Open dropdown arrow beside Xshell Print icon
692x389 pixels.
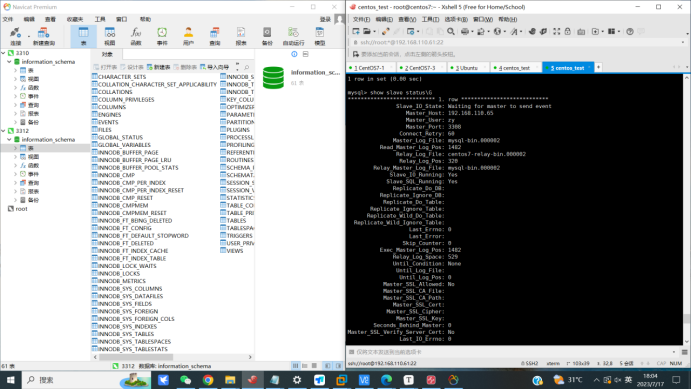pyautogui.click(x=472, y=32)
